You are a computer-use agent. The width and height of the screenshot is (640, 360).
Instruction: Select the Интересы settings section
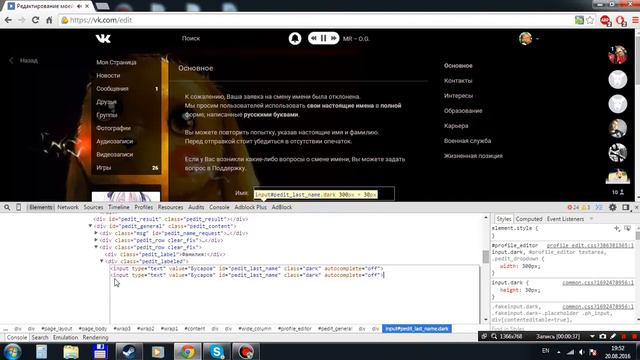pos(458,96)
